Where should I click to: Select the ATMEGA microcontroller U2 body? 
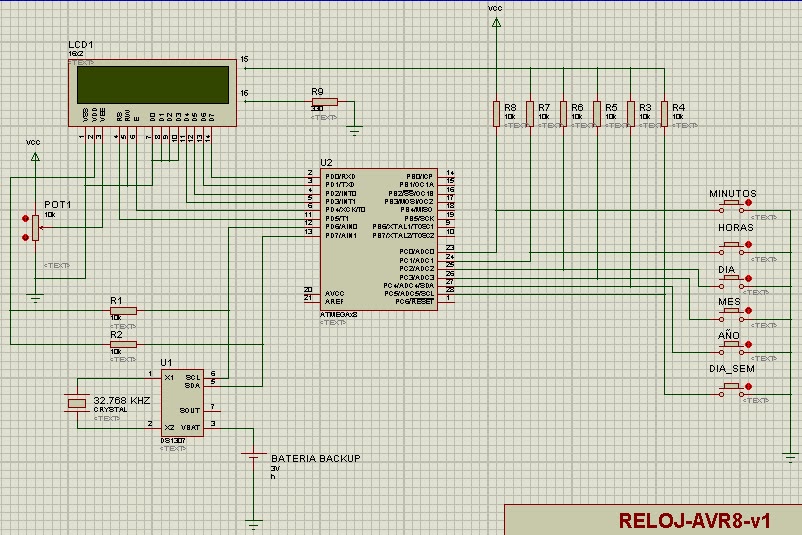click(x=378, y=239)
